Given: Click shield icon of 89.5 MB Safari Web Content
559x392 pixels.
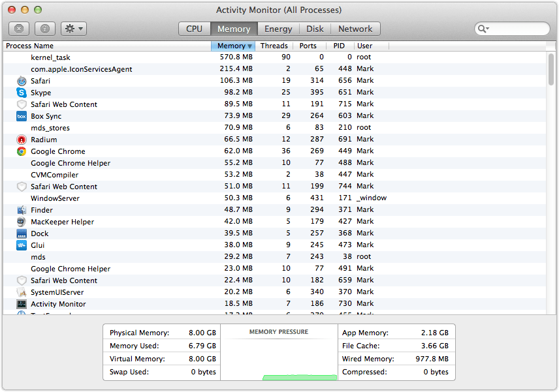Looking at the screenshot, I should click(22, 104).
